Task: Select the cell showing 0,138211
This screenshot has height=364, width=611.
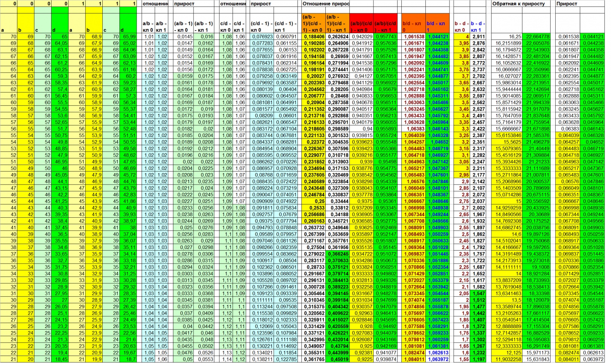Action: click(262, 359)
